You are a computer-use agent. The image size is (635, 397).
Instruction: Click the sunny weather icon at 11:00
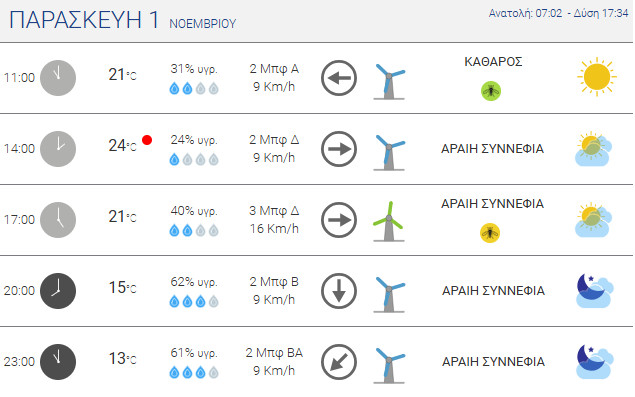click(597, 77)
